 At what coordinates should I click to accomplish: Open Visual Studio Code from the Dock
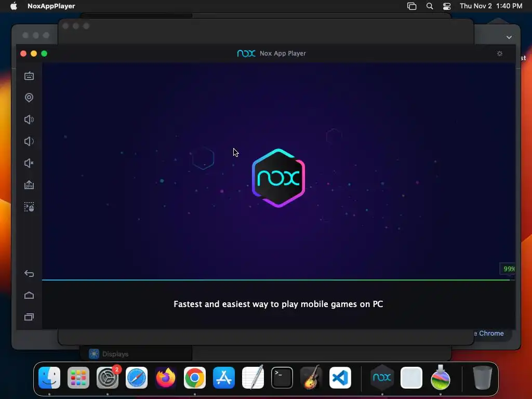[x=340, y=377]
